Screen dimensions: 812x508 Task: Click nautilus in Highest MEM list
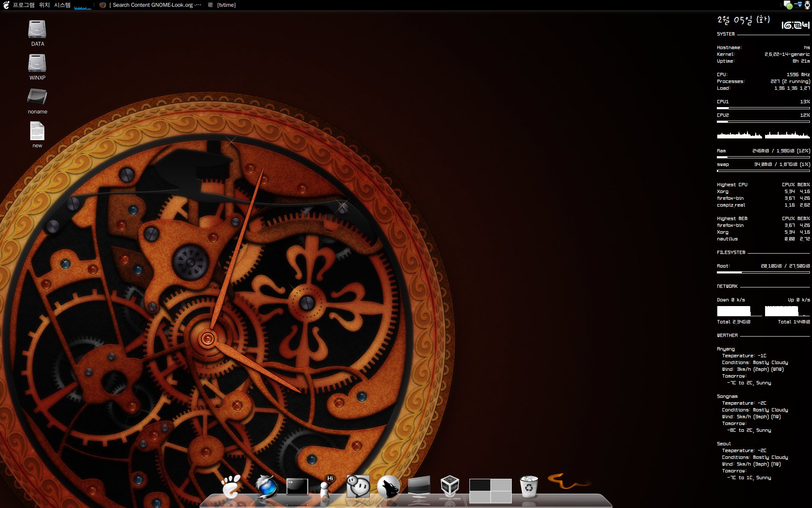pos(727,239)
